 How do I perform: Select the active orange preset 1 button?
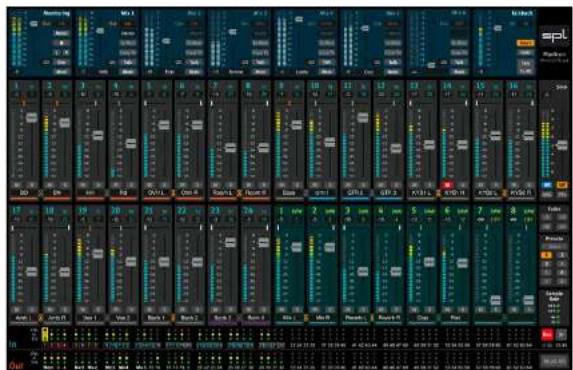pyautogui.click(x=546, y=255)
